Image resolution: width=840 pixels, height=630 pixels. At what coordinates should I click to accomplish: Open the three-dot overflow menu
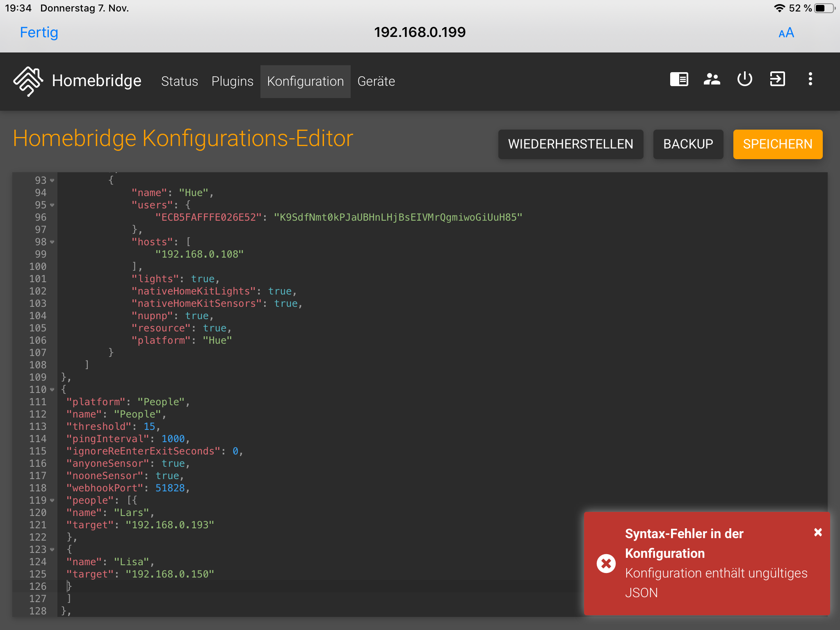point(810,79)
